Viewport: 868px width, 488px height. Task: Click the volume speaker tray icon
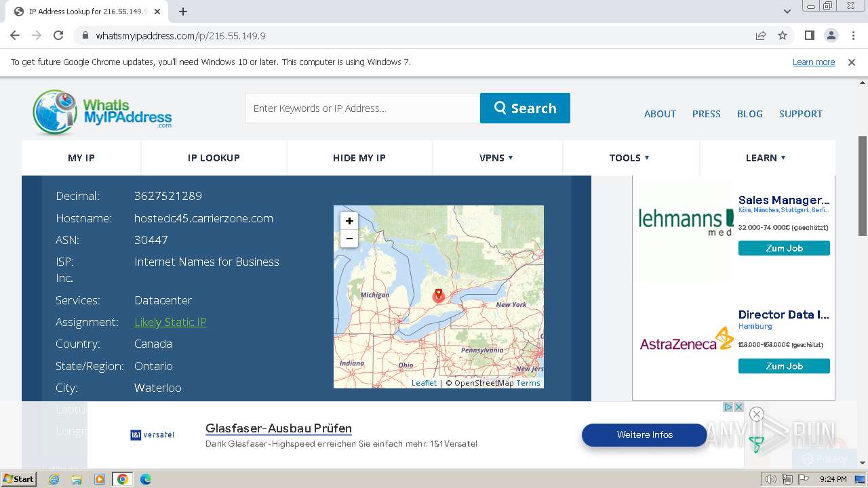click(x=770, y=479)
